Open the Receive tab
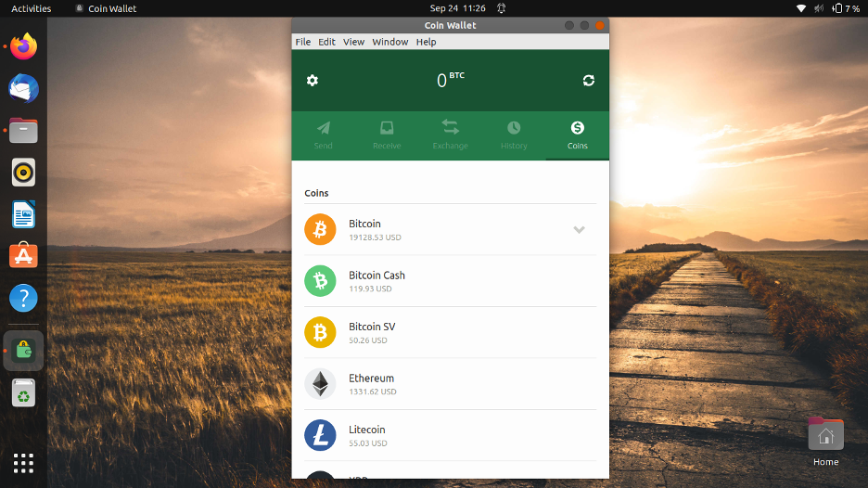Screen dimensions: 868x488 pos(387,135)
